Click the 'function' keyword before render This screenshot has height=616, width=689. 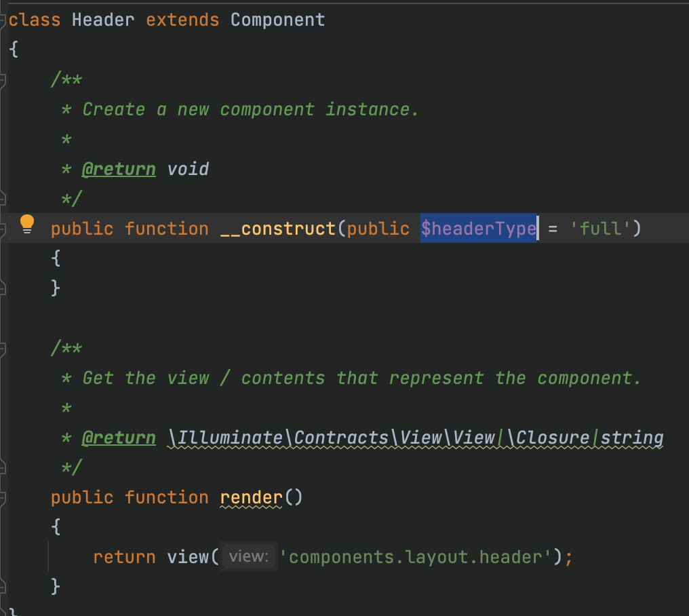167,497
